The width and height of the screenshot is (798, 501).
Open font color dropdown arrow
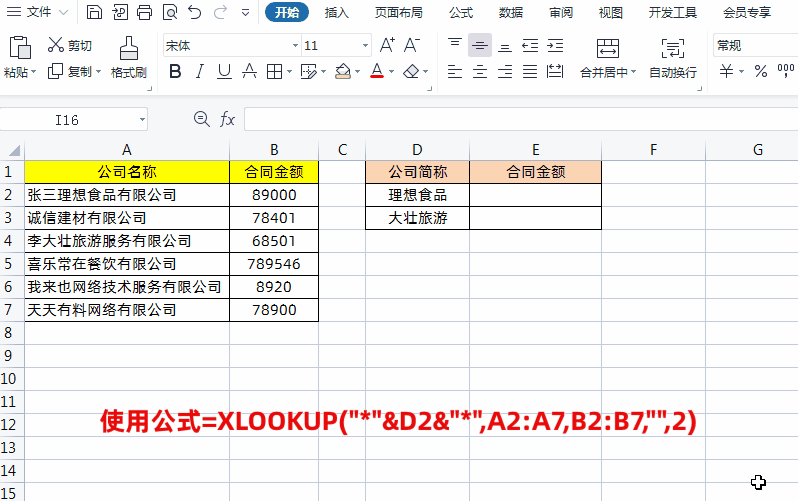point(391,72)
